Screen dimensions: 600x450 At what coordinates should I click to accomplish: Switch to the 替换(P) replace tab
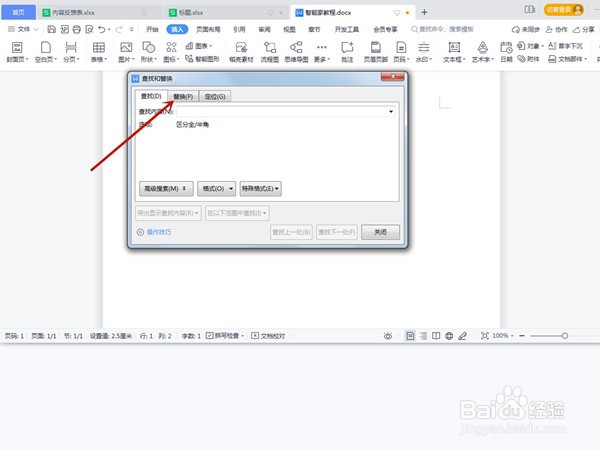coord(183,96)
